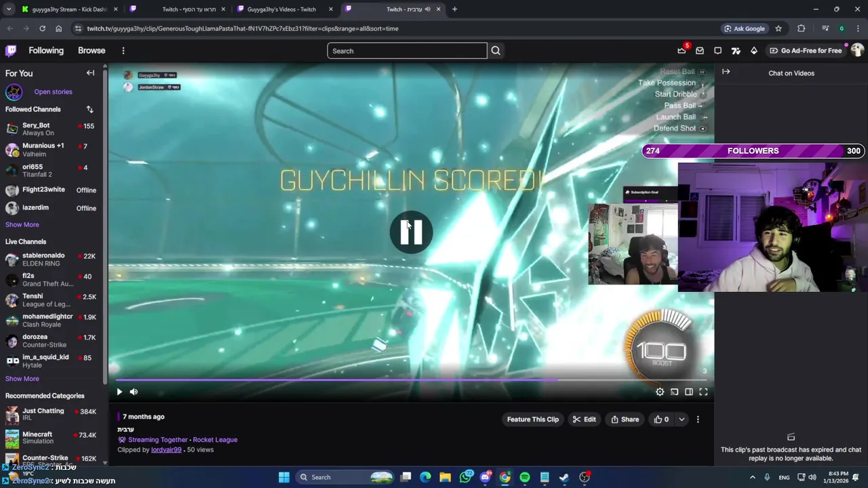Screen dimensions: 868x488
Task: Open the doroza Counter-Strike channel
Action: click(x=50, y=340)
